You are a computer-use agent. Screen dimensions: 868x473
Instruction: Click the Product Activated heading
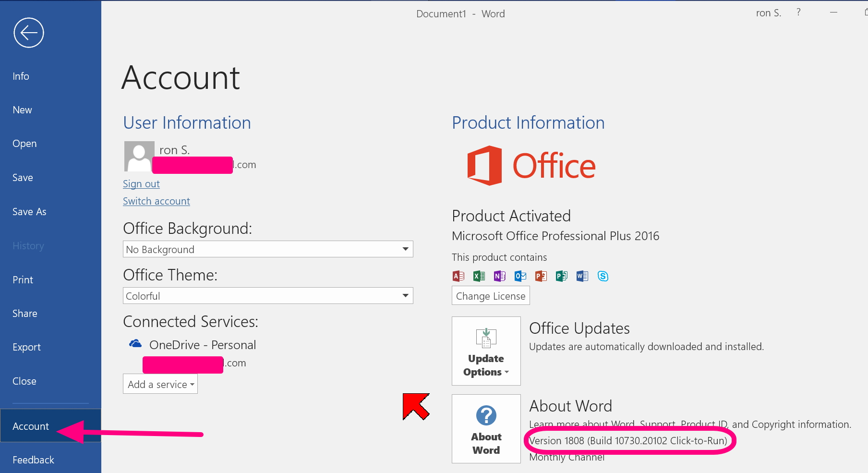511,216
